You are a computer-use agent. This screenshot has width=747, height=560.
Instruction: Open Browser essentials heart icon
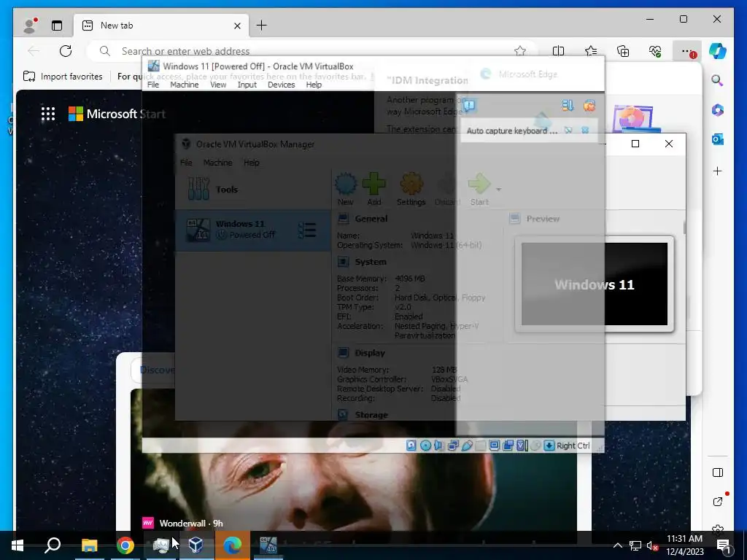[x=655, y=51]
